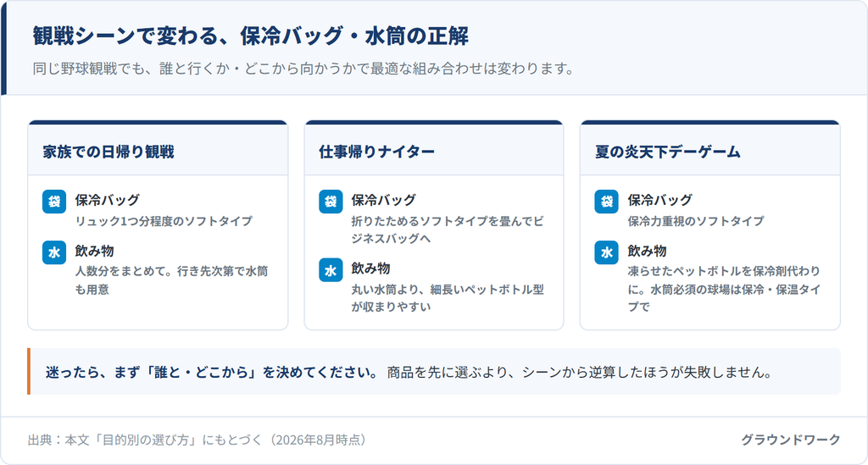Click the description about 凍らせたペットボトル
The width and height of the screenshot is (868, 465).
[x=724, y=289]
